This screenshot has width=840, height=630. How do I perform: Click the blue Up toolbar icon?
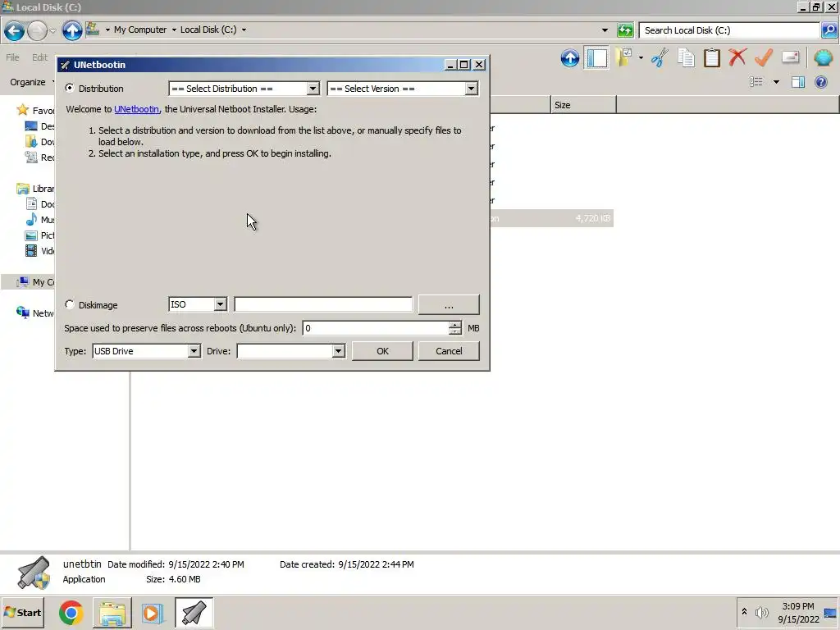click(570, 57)
